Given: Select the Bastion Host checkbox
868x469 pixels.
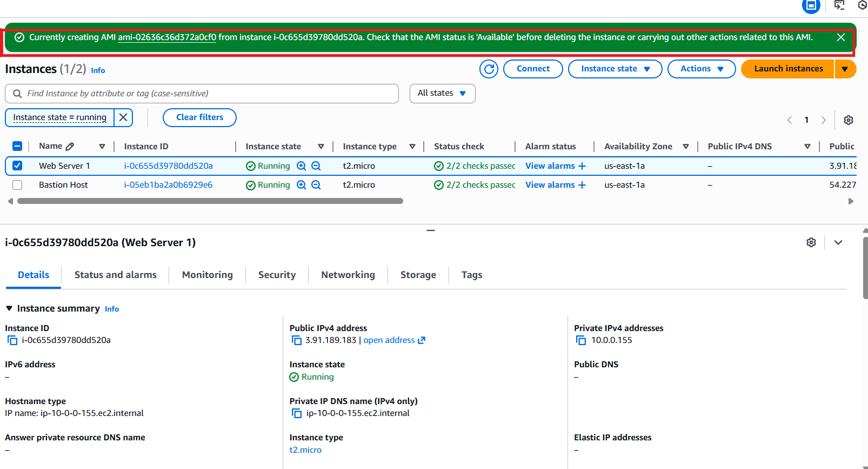Looking at the screenshot, I should coord(17,185).
